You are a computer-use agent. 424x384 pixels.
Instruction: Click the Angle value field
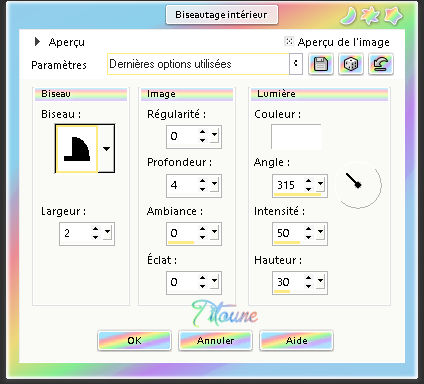point(289,185)
